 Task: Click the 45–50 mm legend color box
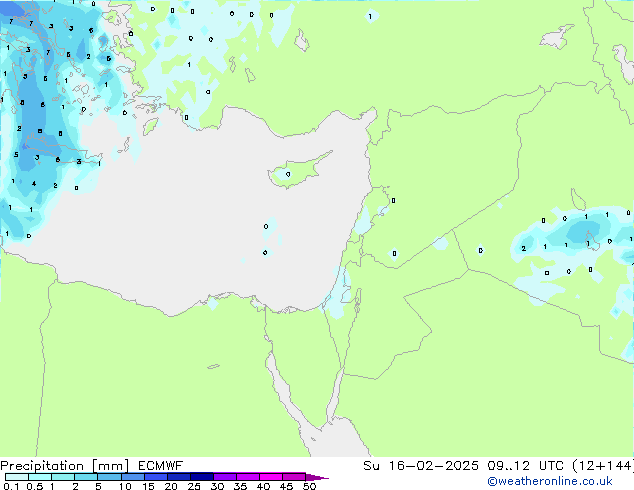pyautogui.click(x=294, y=477)
